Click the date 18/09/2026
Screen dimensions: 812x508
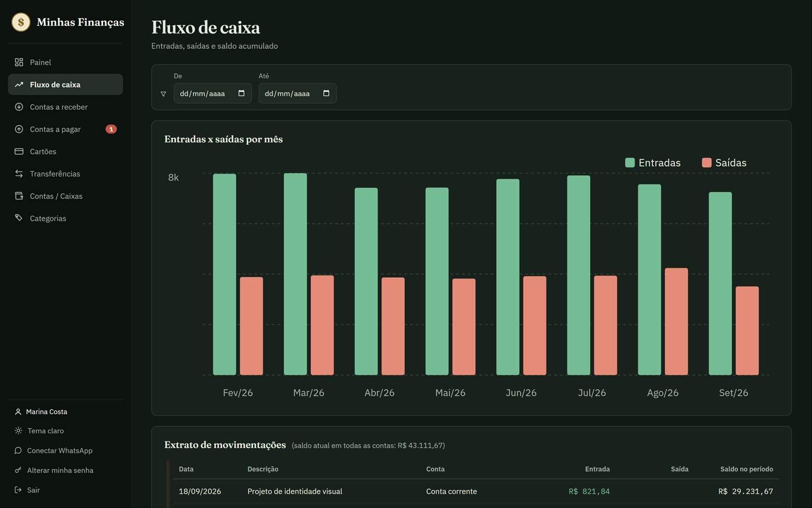point(200,491)
